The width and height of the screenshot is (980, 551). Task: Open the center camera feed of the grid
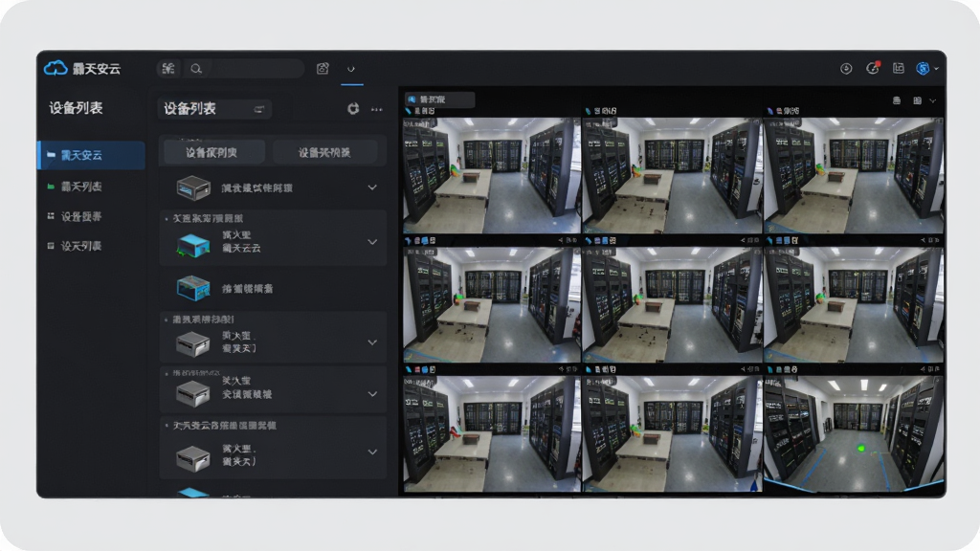pos(672,304)
